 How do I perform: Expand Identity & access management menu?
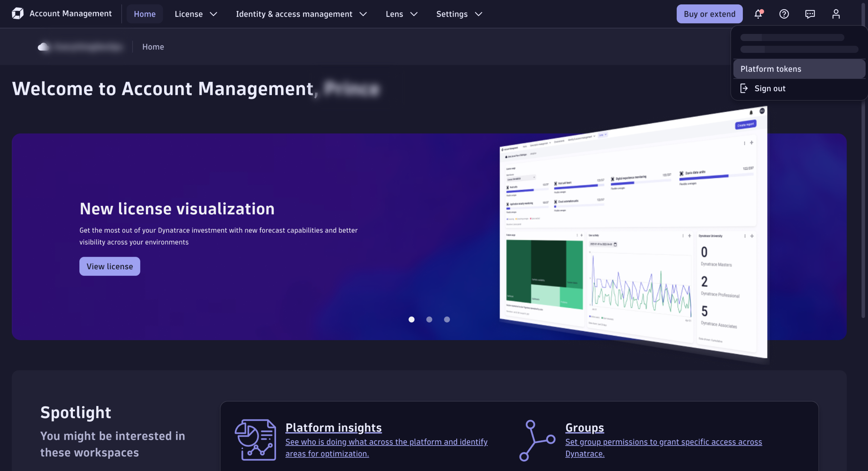[x=301, y=14]
